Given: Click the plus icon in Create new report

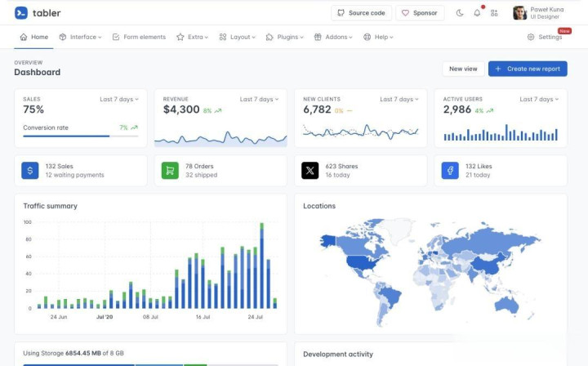Looking at the screenshot, I should pos(498,69).
